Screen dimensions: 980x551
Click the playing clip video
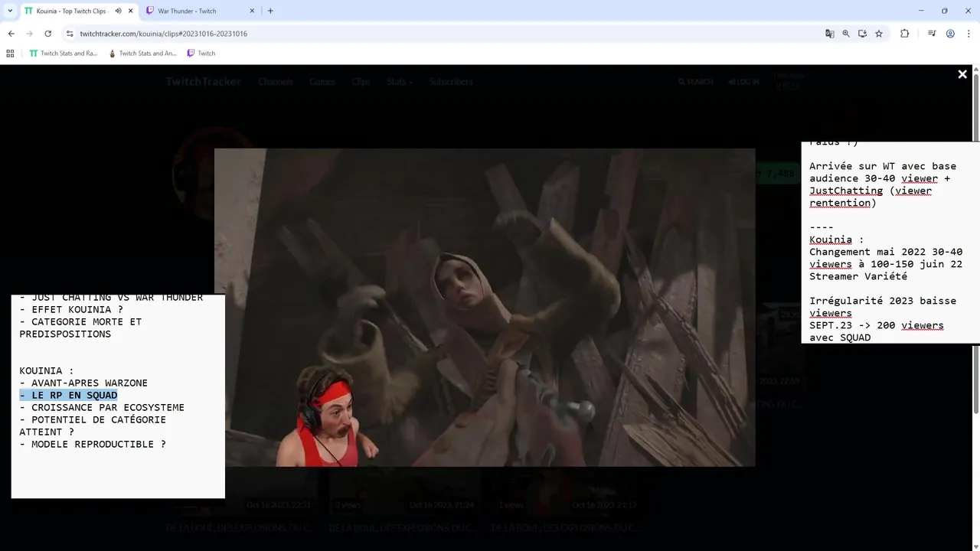pyautogui.click(x=485, y=308)
